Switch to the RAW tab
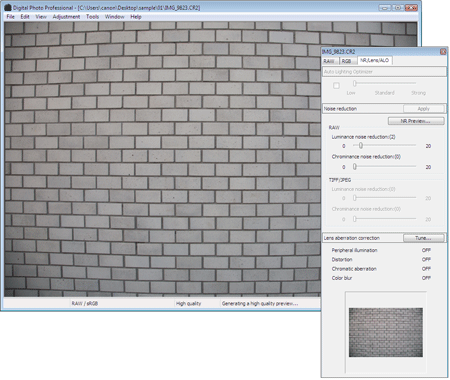The width and height of the screenshot is (450, 380). (x=329, y=61)
